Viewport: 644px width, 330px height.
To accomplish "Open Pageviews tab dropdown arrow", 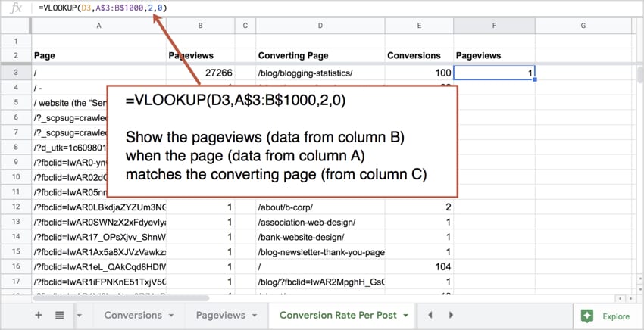I will tap(255, 316).
